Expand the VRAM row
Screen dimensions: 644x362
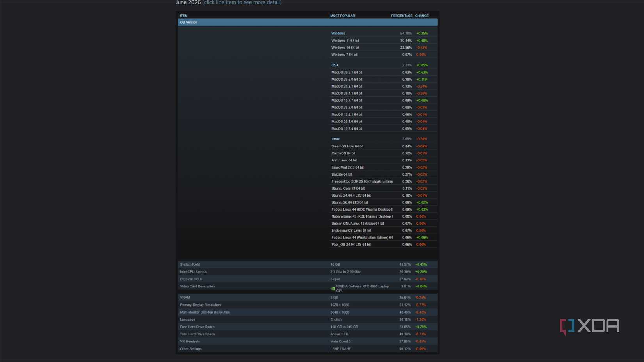pyautogui.click(x=308, y=298)
